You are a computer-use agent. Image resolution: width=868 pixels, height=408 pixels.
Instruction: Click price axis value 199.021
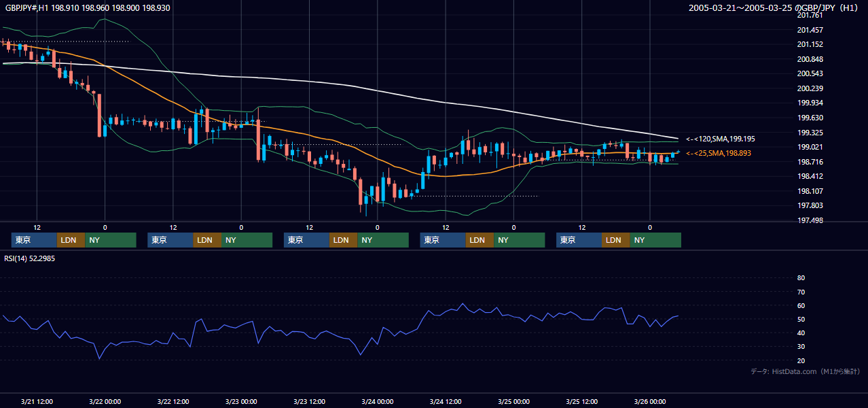click(810, 147)
